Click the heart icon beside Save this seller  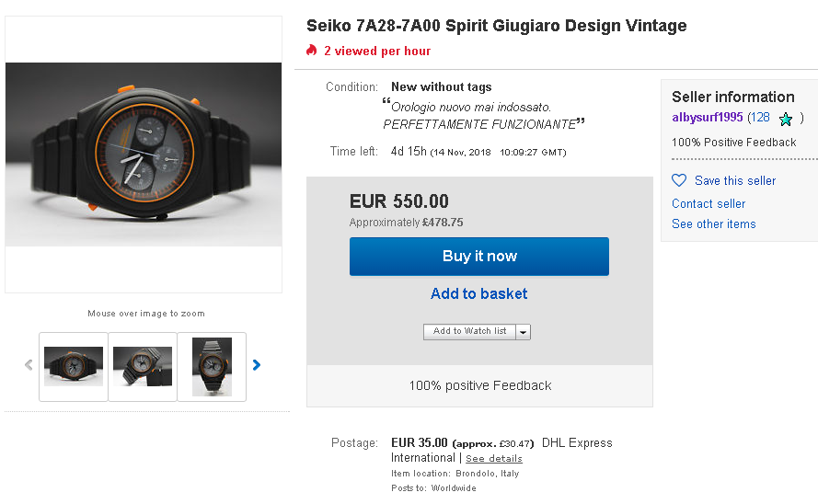click(x=679, y=180)
